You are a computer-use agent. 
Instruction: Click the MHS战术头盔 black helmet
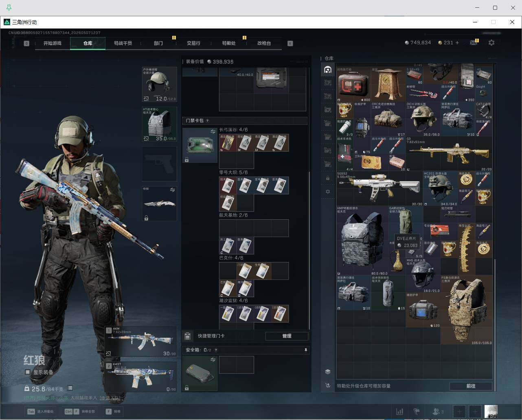tap(423, 276)
